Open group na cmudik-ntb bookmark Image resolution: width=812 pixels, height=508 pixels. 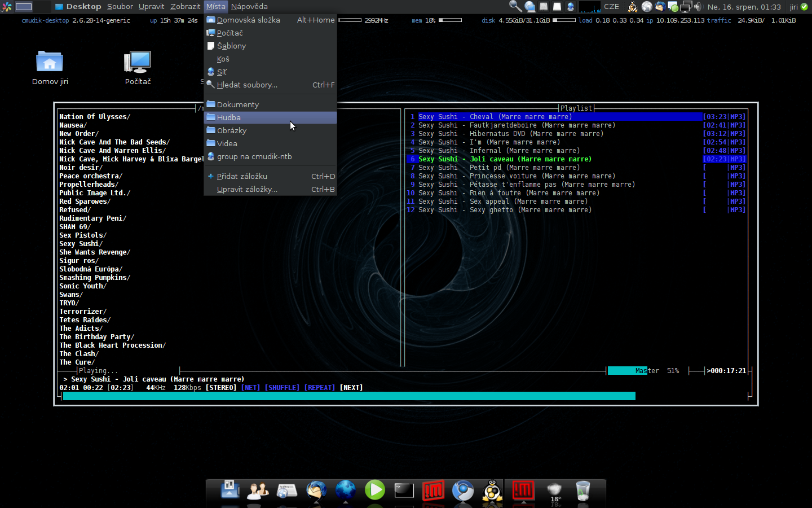[270, 156]
